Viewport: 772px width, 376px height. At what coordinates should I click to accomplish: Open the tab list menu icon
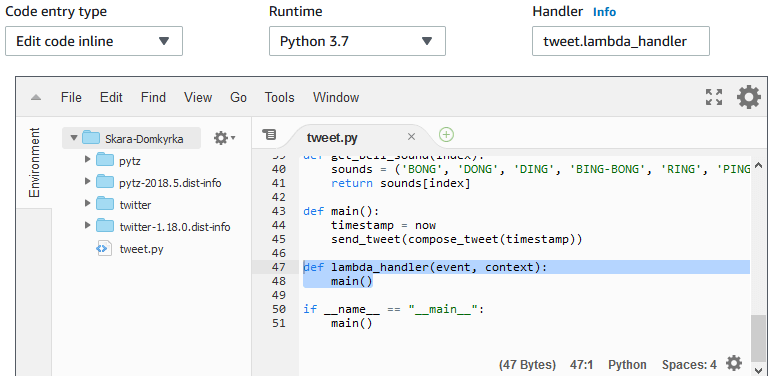tap(269, 134)
